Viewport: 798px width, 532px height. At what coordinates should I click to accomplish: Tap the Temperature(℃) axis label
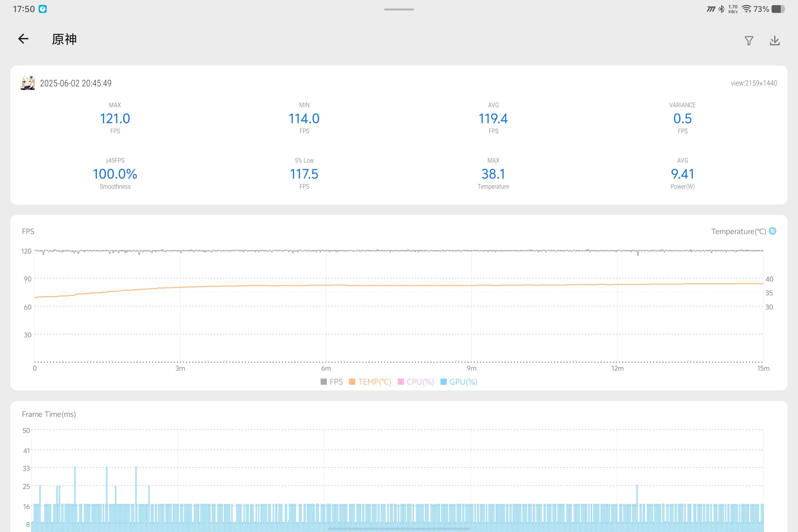pyautogui.click(x=739, y=231)
